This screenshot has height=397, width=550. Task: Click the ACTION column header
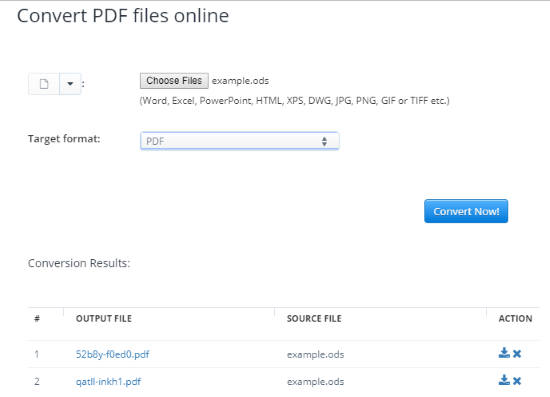pos(515,318)
